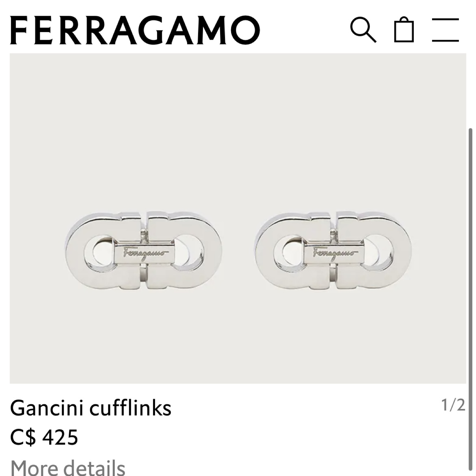Click the right silver Gancini cufflink
This screenshot has height=476, width=476.
(x=334, y=250)
